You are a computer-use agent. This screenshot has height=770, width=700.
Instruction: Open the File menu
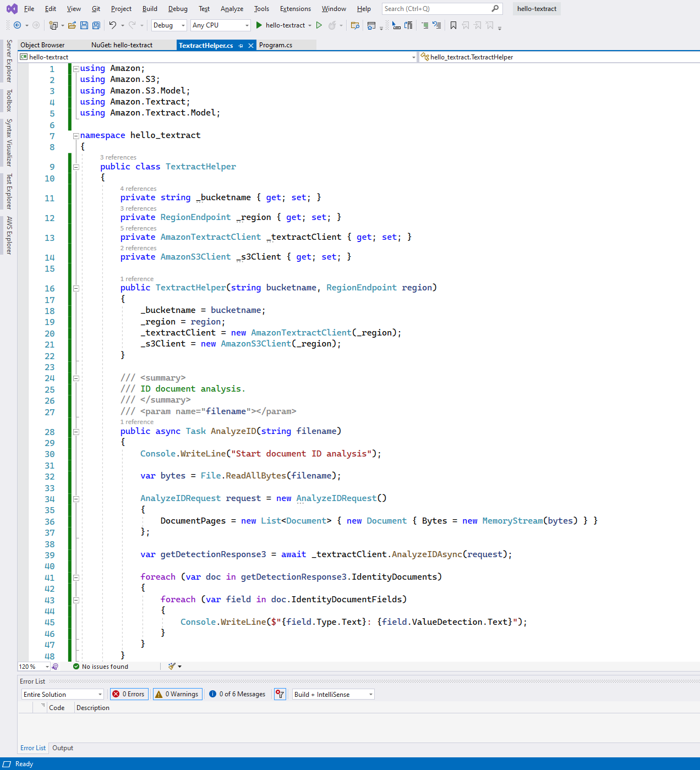pos(29,9)
